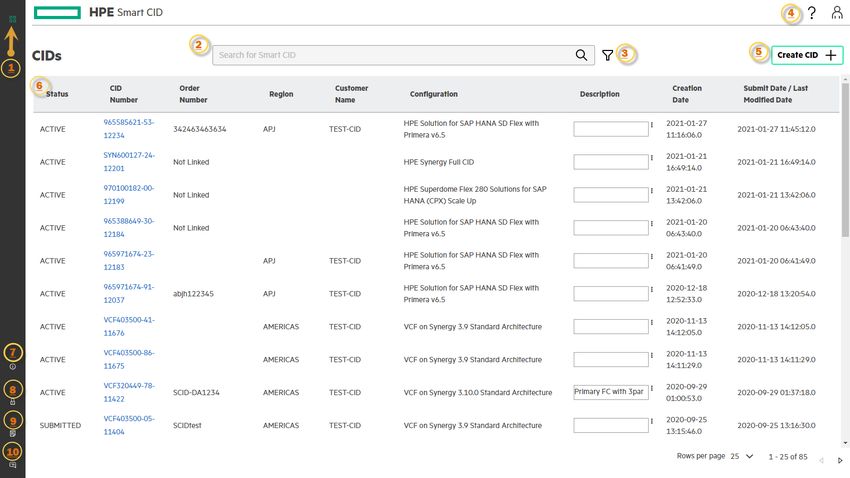Open the dashboard grid icon in sidebar
850x478 pixels.
pyautogui.click(x=12, y=19)
